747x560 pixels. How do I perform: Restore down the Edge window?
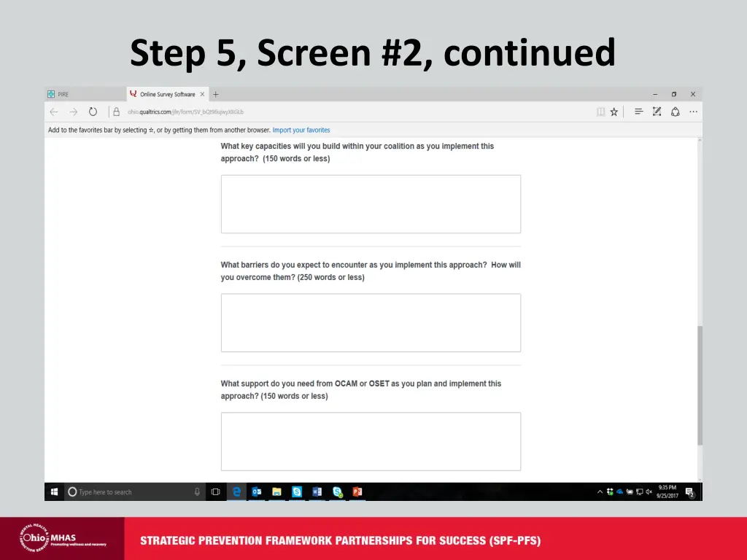(x=673, y=94)
